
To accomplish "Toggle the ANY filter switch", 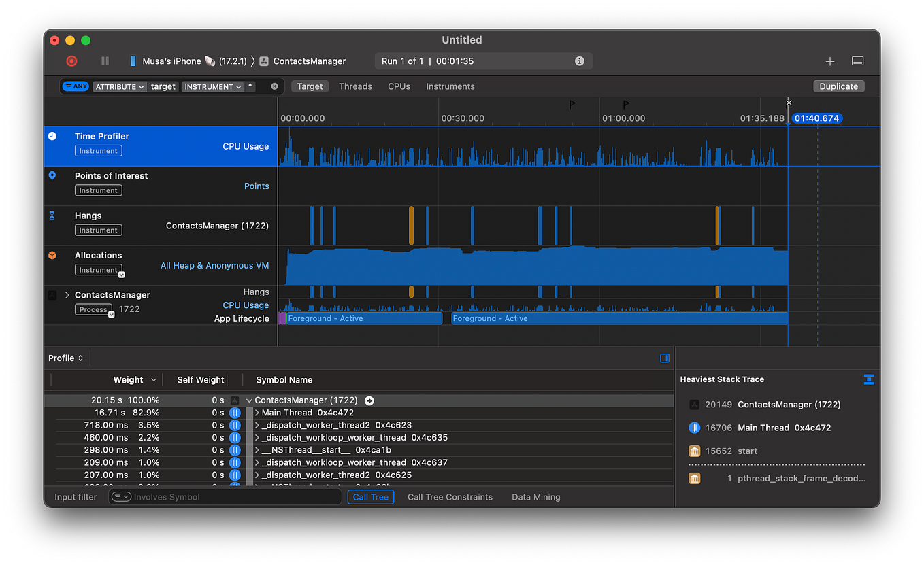I will pyautogui.click(x=75, y=86).
